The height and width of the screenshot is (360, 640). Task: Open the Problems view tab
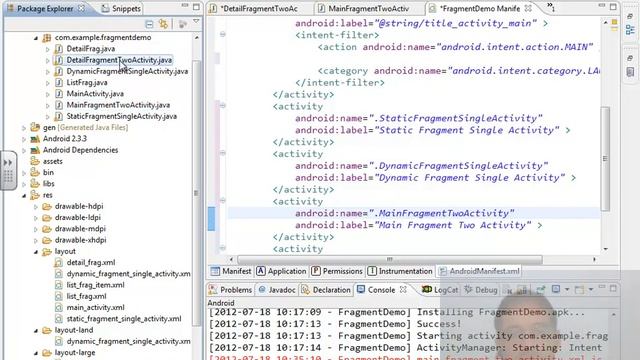[x=230, y=290]
